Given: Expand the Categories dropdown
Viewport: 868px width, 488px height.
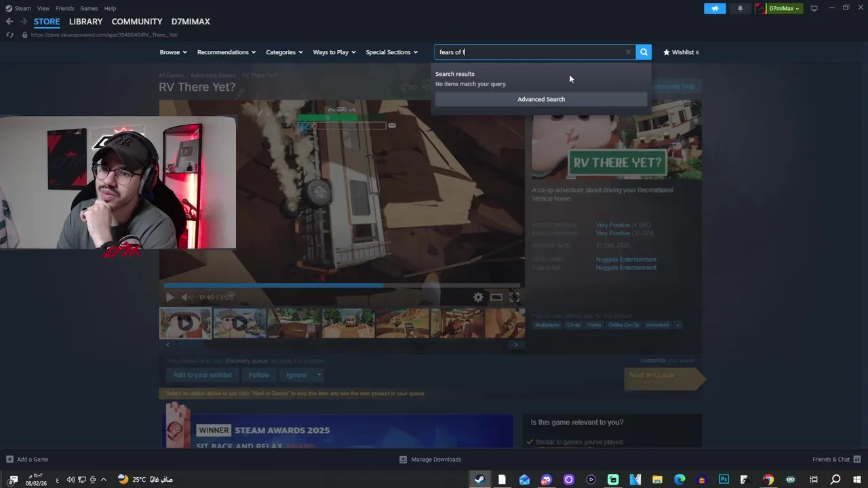Looking at the screenshot, I should [x=284, y=52].
